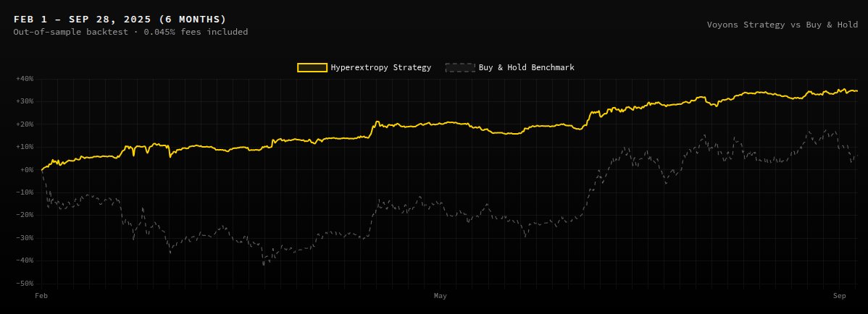Click the +40% y-axis label
The image size is (868, 314).
25,78
